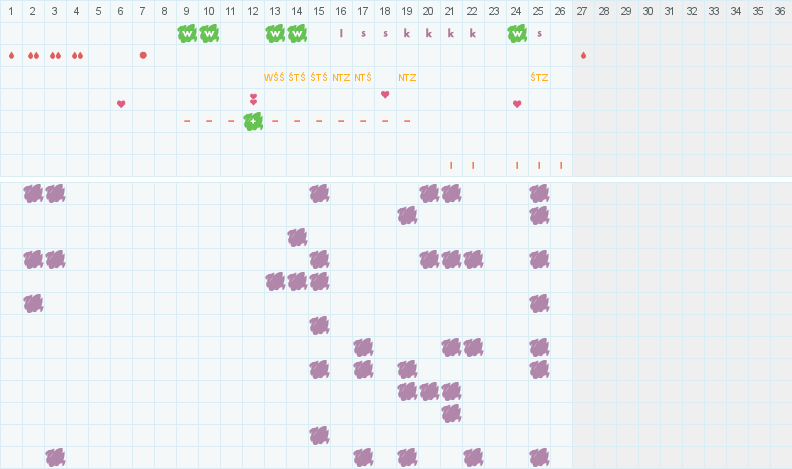Click the orange tick mark on day 21

451,165
